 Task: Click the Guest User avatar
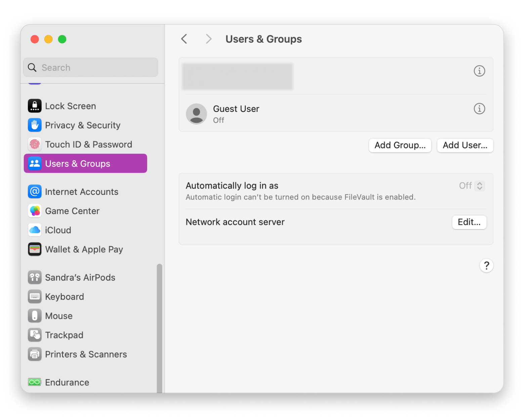coord(196,114)
